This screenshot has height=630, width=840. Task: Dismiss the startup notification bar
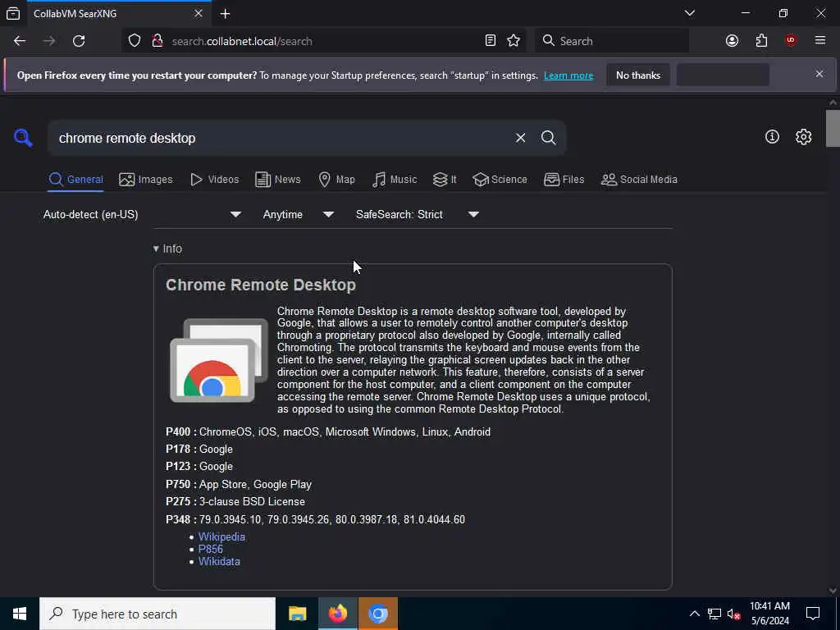coord(819,75)
